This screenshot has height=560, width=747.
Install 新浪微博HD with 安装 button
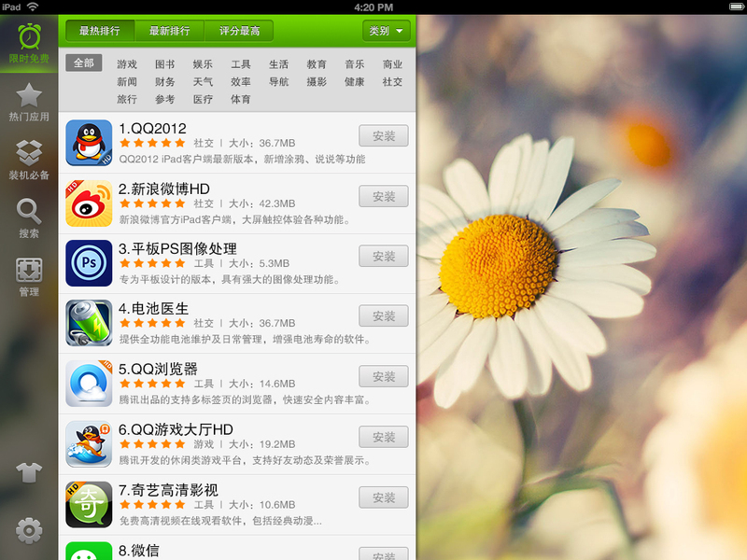(384, 196)
